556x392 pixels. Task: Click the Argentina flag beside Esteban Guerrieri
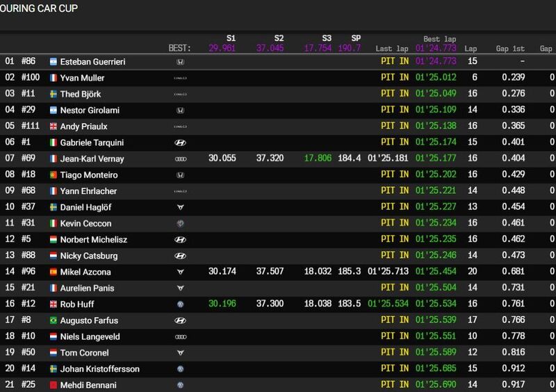(x=53, y=62)
